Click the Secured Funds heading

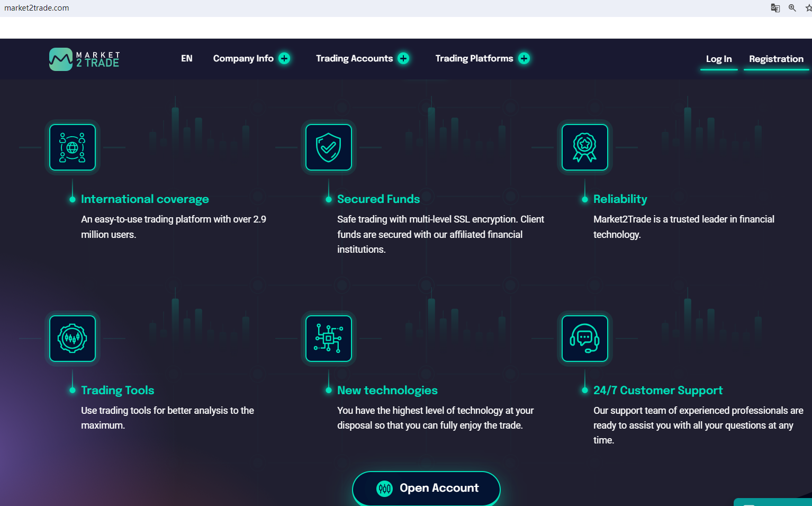[378, 199]
